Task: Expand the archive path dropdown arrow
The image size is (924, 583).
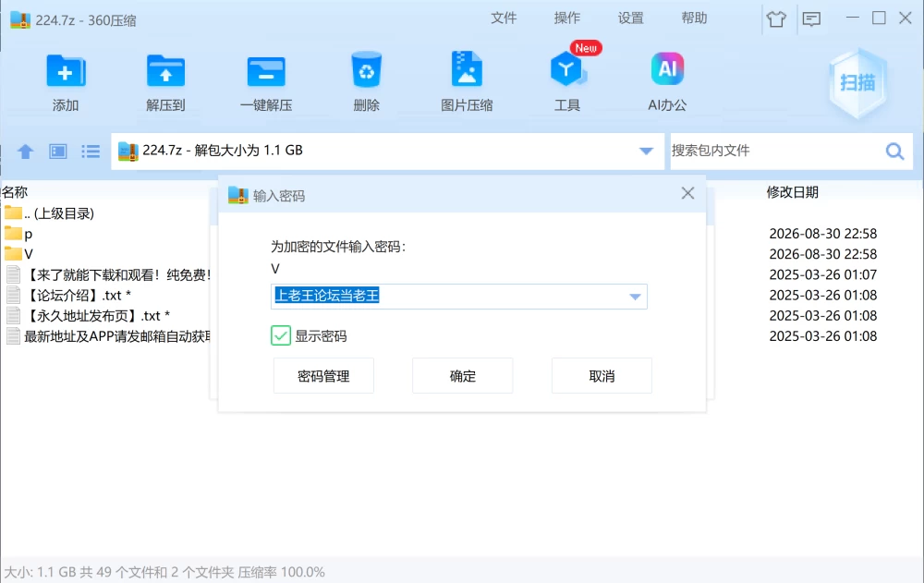Action: coord(646,151)
